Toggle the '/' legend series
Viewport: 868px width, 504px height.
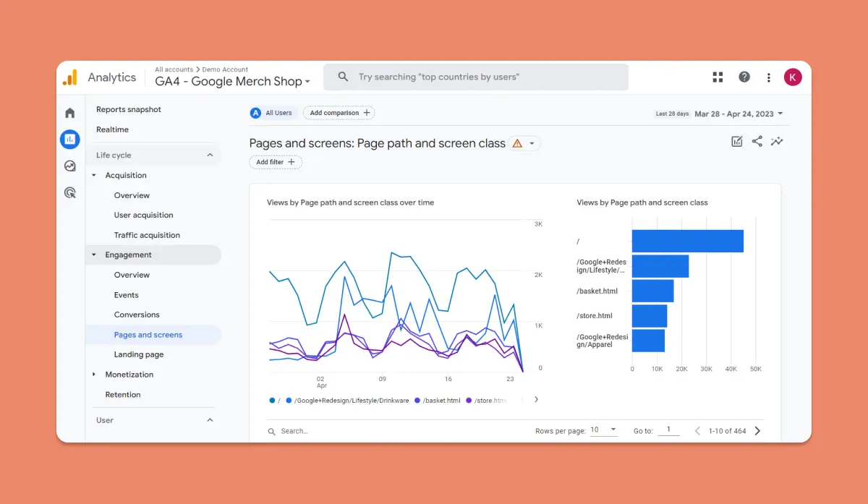point(275,400)
